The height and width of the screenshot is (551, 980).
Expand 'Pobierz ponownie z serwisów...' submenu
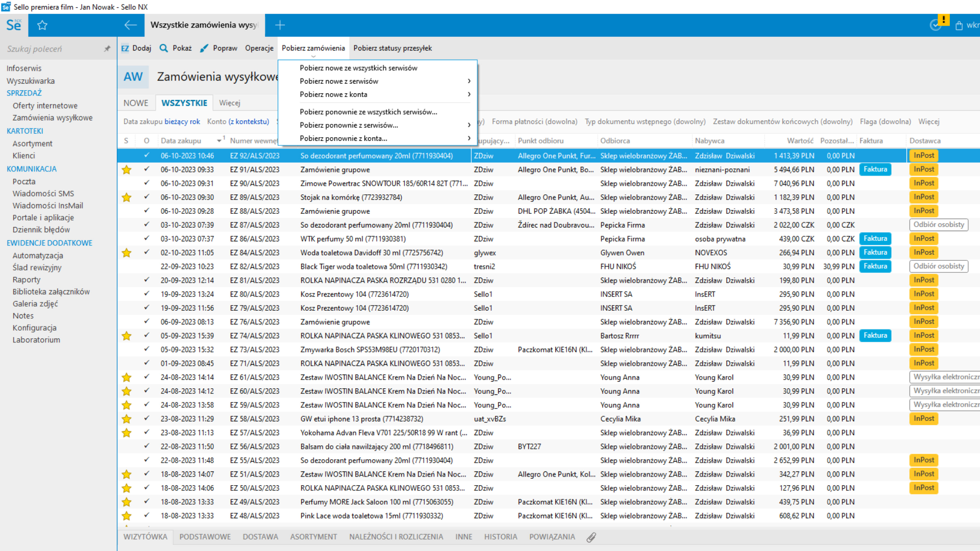click(x=378, y=125)
